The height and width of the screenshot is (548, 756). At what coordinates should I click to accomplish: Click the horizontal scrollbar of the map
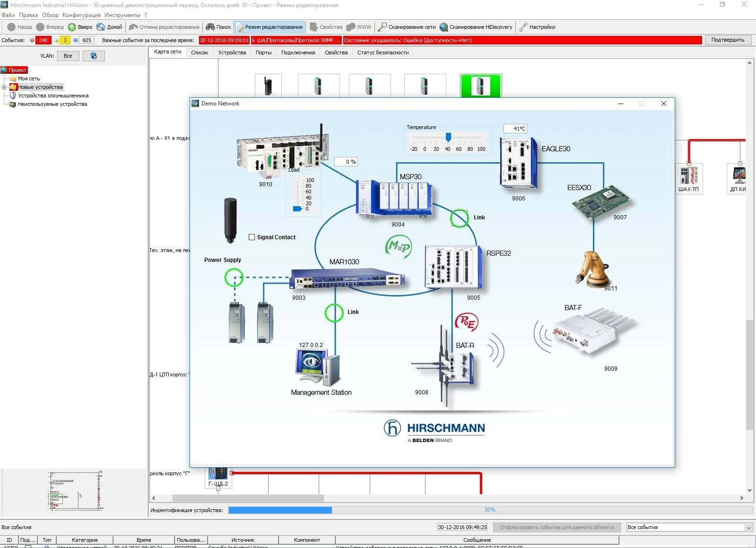click(x=248, y=498)
